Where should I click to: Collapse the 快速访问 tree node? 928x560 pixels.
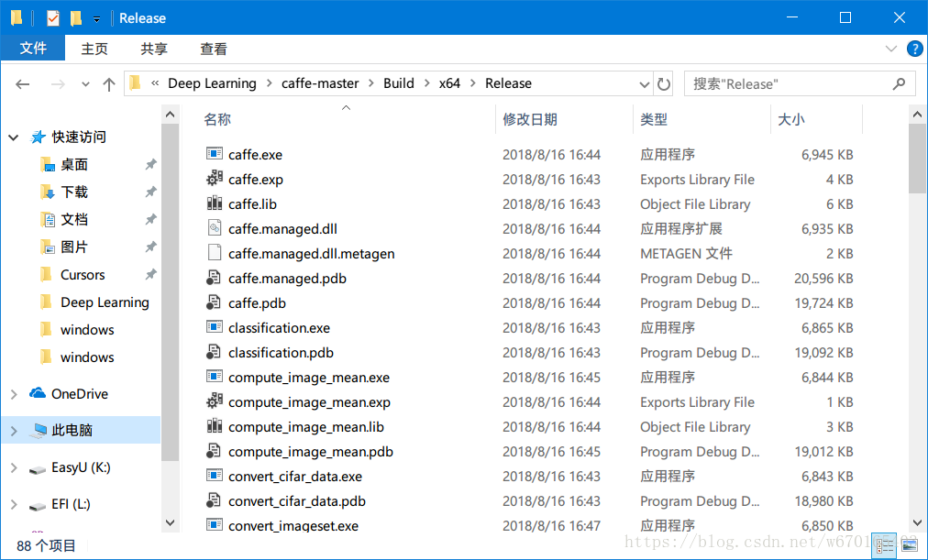coord(14,137)
